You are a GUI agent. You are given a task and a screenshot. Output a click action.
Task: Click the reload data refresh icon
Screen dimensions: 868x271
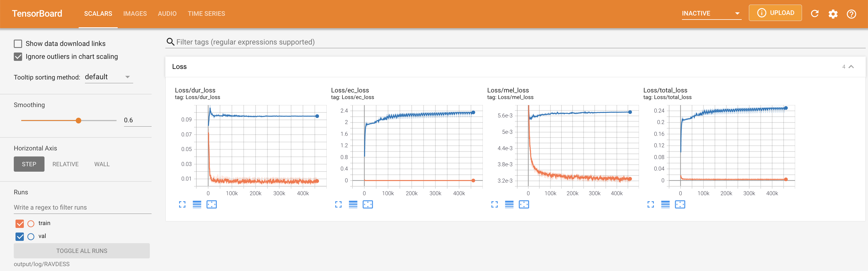[x=814, y=13]
